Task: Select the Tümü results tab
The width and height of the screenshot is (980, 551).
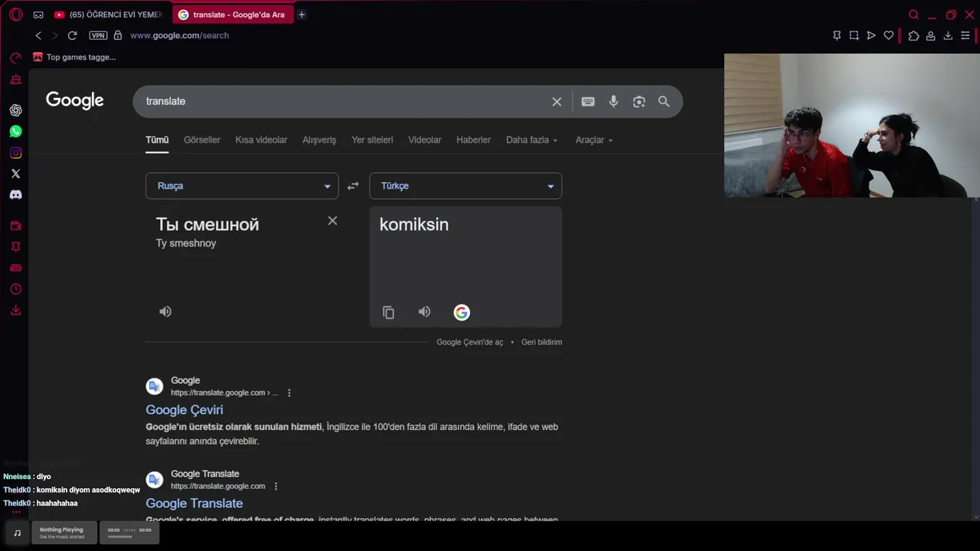Action: [157, 140]
